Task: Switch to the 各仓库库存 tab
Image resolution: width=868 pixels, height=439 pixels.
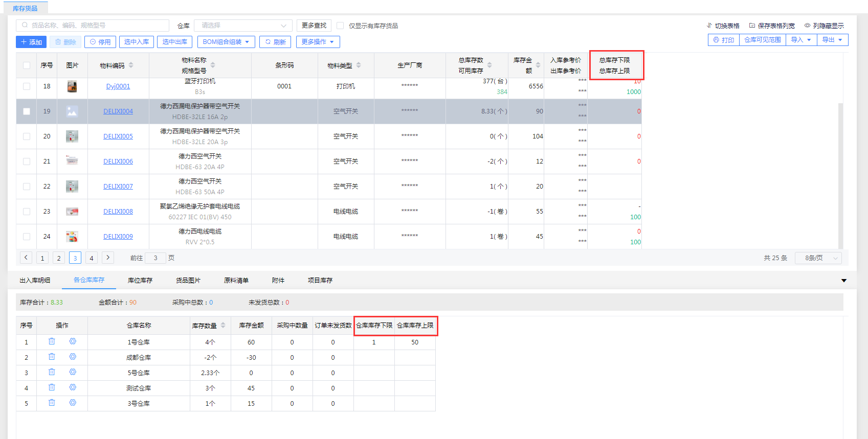Action: [x=89, y=280]
